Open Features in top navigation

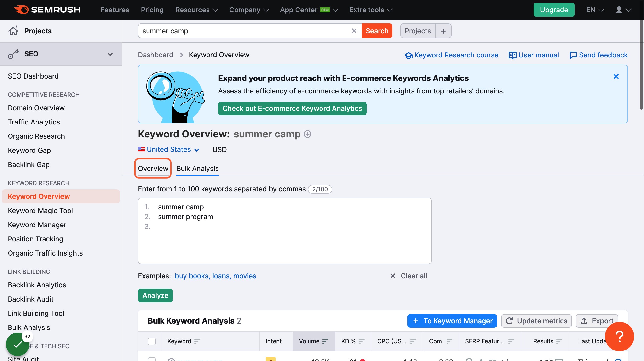pos(115,10)
